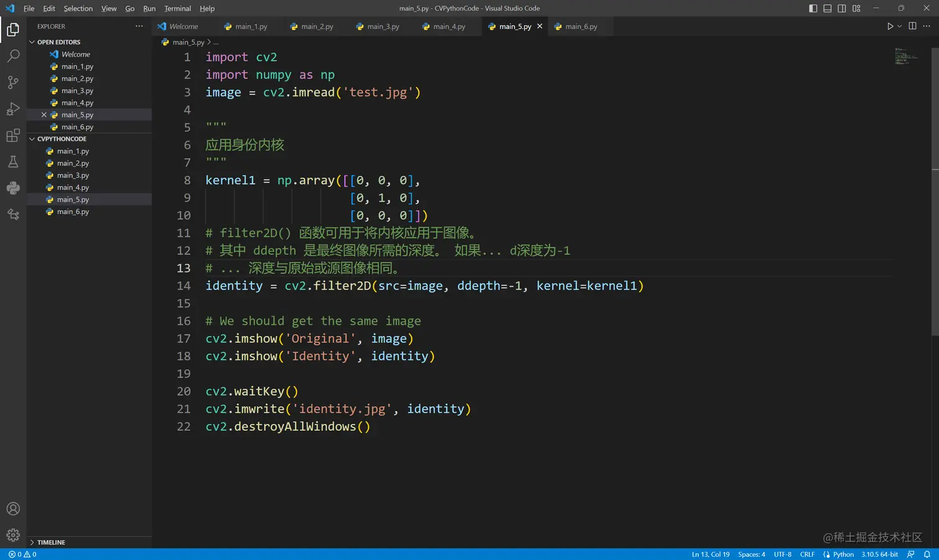Toggle the bottom panel layout icon
Screen dimensions: 939x560
[x=827, y=8]
